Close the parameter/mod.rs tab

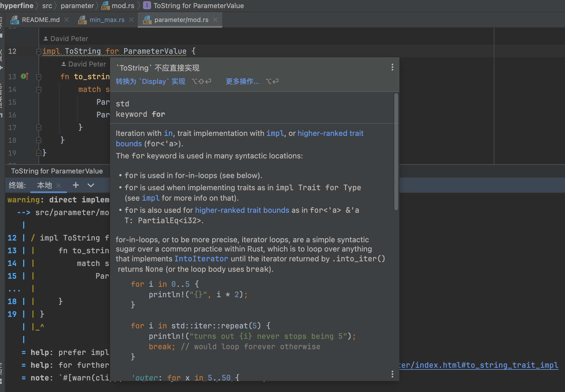(215, 20)
